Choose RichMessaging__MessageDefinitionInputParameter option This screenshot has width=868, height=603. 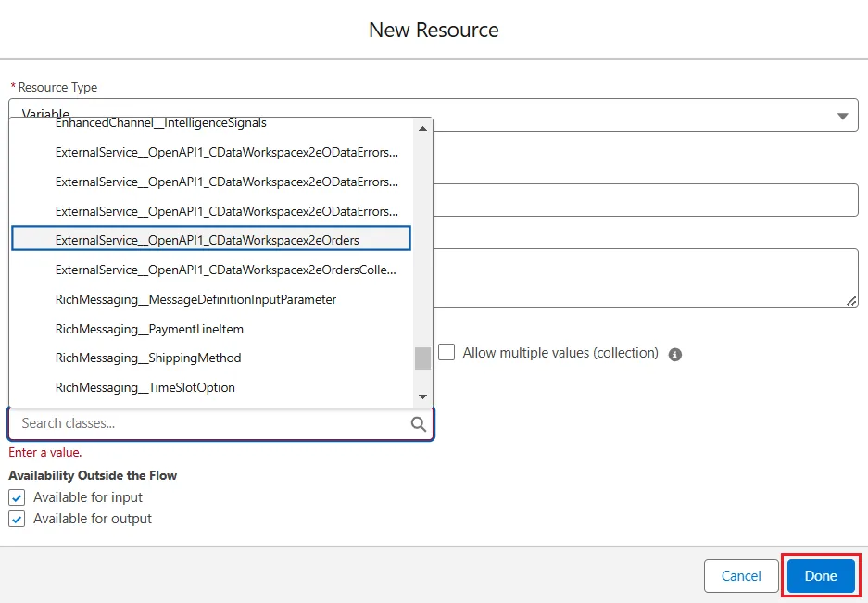195,299
